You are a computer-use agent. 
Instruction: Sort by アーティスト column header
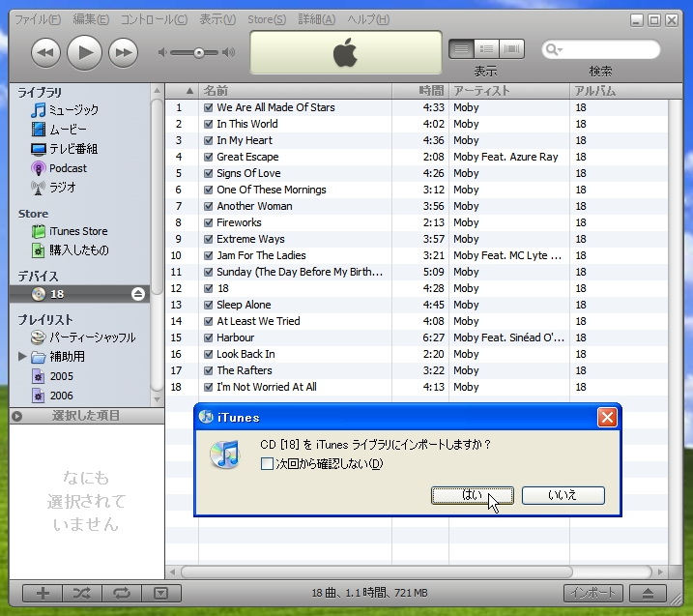click(509, 91)
